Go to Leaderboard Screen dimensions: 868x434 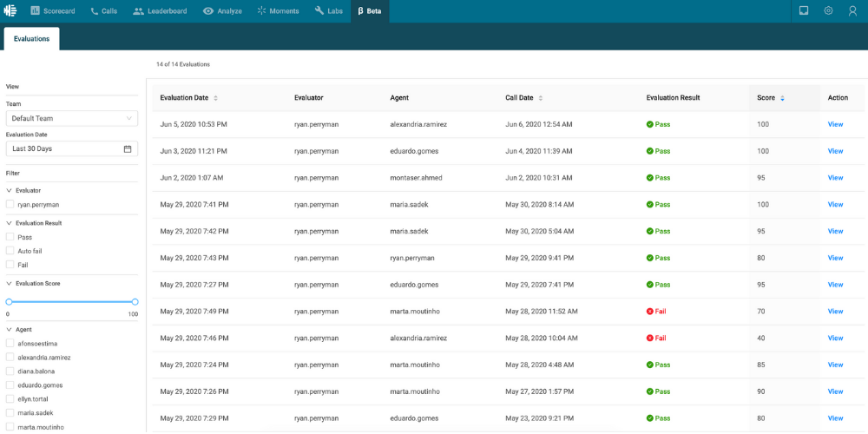pyautogui.click(x=160, y=11)
